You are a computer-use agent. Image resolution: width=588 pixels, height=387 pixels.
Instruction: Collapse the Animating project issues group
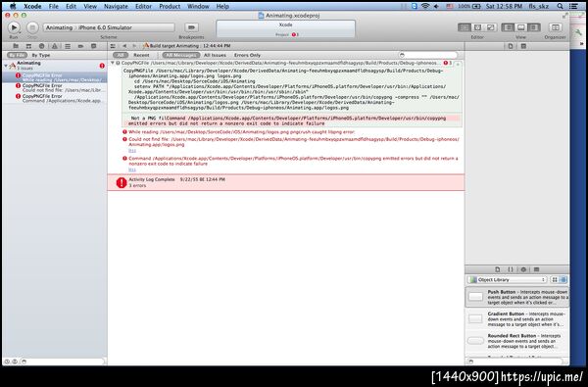click(6, 66)
